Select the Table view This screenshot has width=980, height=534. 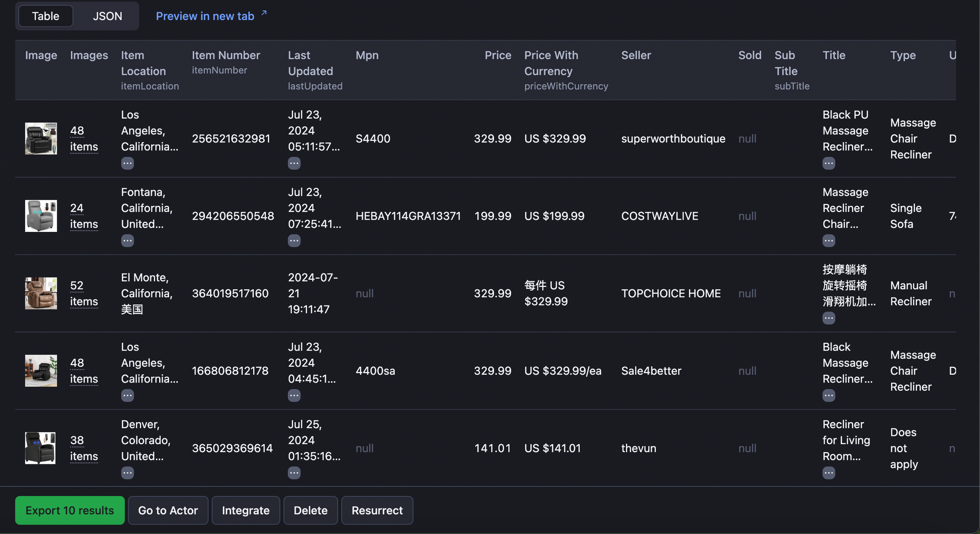click(x=45, y=16)
